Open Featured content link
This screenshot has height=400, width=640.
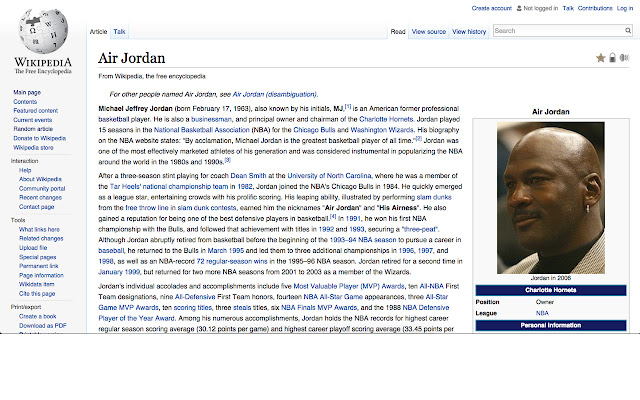click(x=36, y=111)
